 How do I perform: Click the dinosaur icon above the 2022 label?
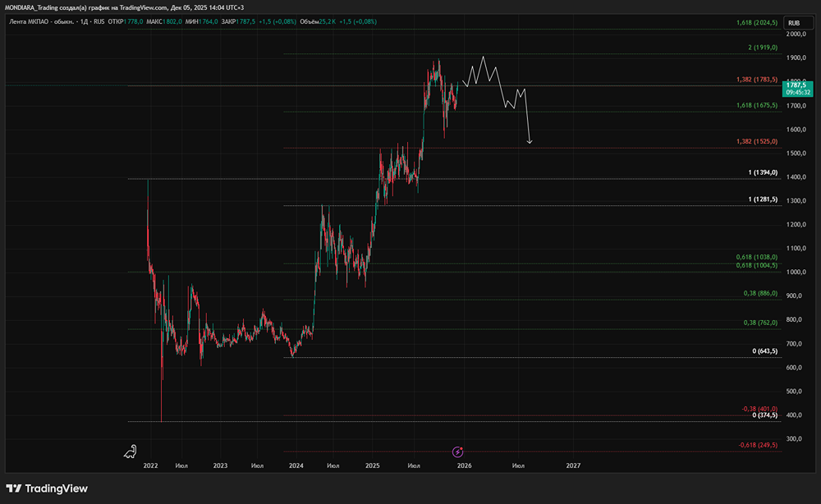(130, 451)
